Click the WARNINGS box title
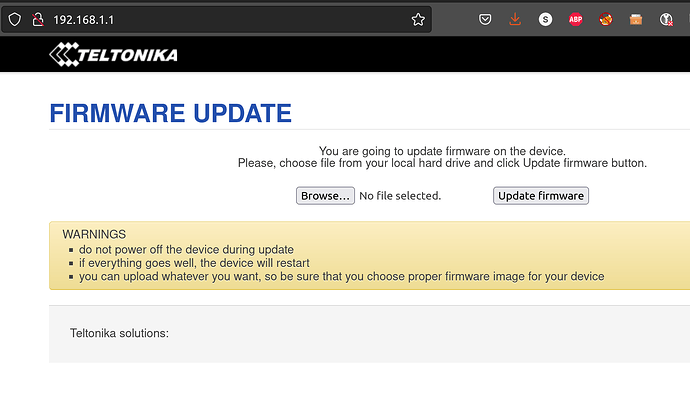690x418 pixels. [94, 234]
